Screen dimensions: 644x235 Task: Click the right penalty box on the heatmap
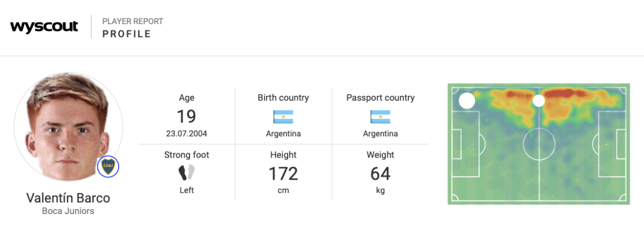614,144
